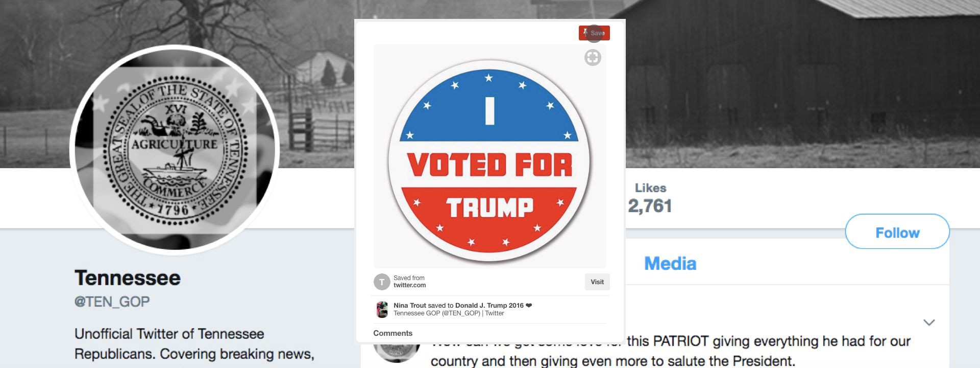Switch to the Media tab
980x368 pixels.
click(670, 264)
